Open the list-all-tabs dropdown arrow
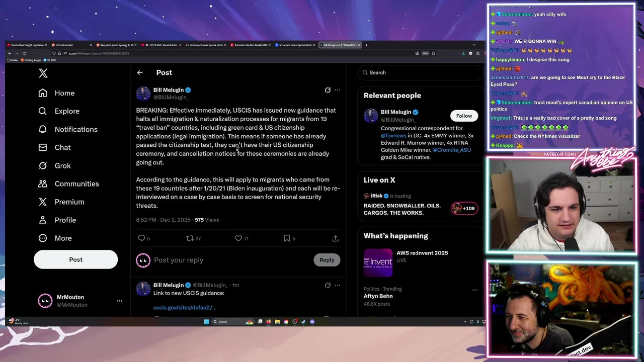This screenshot has width=644, height=362. [474, 45]
